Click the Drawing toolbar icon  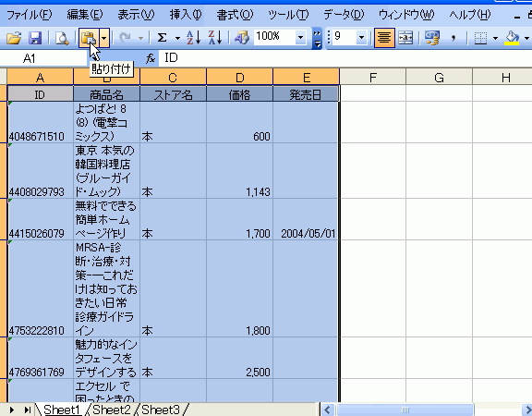click(242, 38)
